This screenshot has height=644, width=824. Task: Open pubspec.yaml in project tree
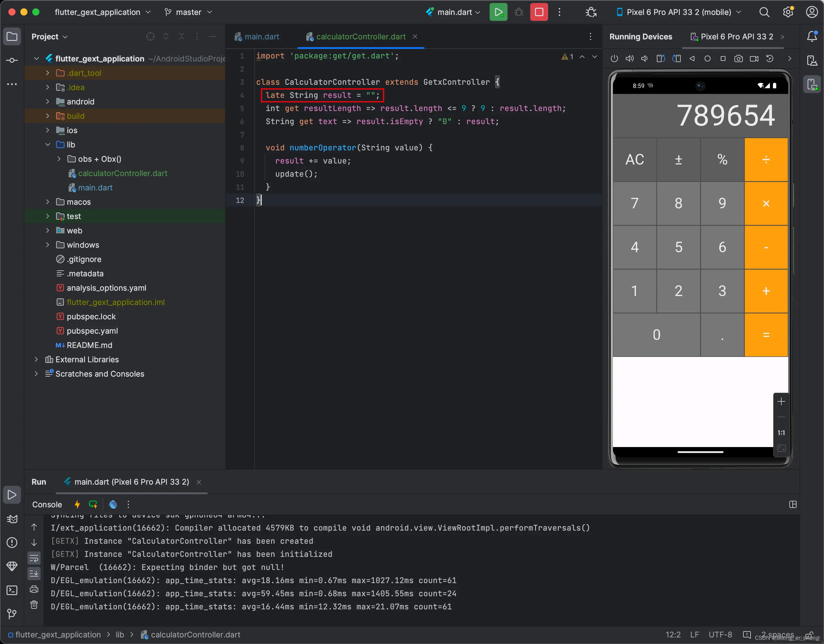pos(92,331)
